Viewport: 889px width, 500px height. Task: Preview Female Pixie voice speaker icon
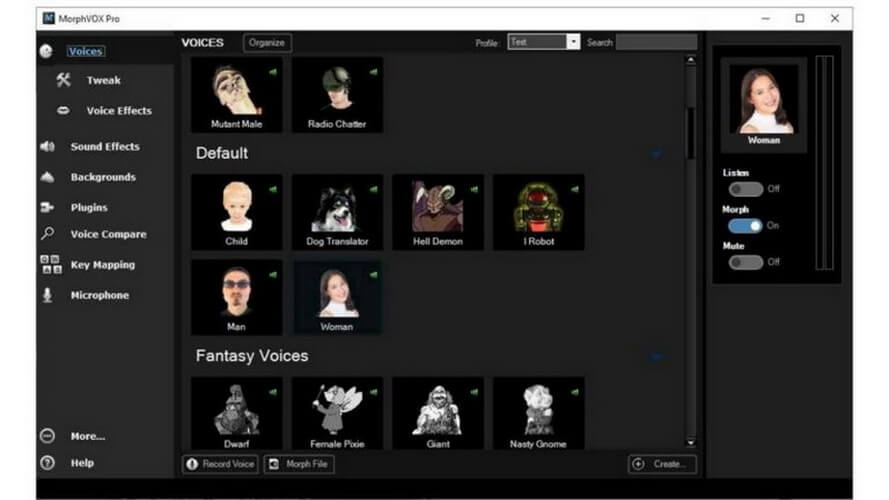pos(374,392)
